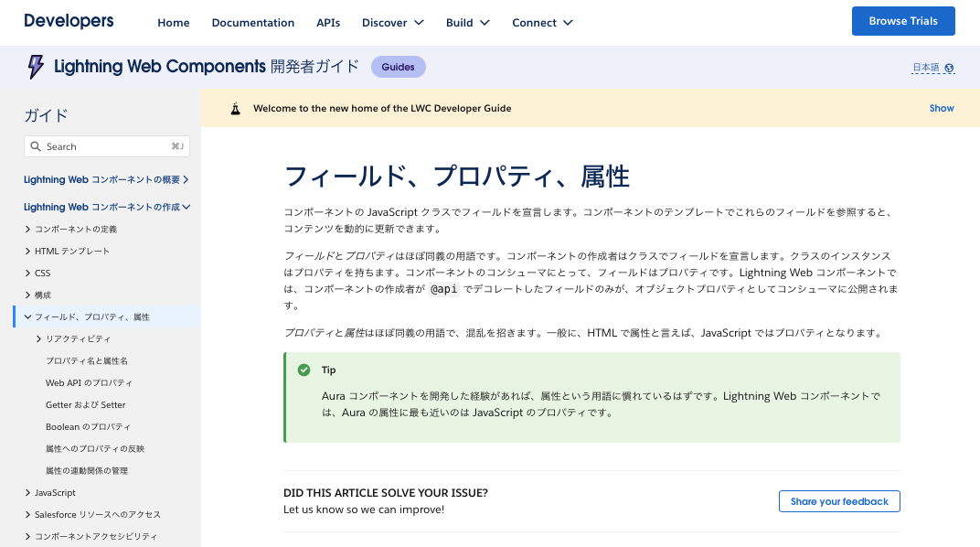980x547 pixels.
Task: Expand the HTML テンプレート tree item
Action: click(27, 252)
